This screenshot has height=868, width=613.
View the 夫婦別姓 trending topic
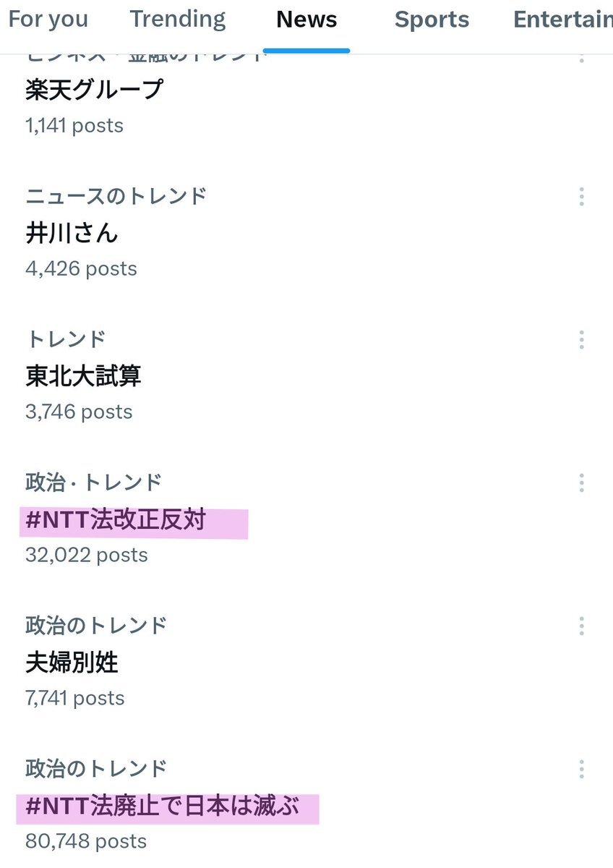pyautogui.click(x=72, y=663)
